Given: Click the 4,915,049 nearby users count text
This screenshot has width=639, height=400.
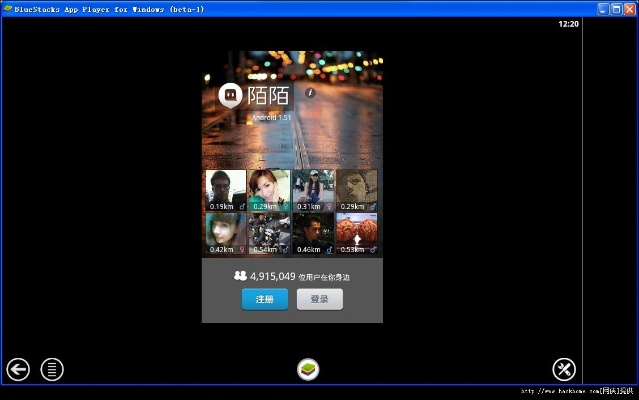Looking at the screenshot, I should (272, 275).
